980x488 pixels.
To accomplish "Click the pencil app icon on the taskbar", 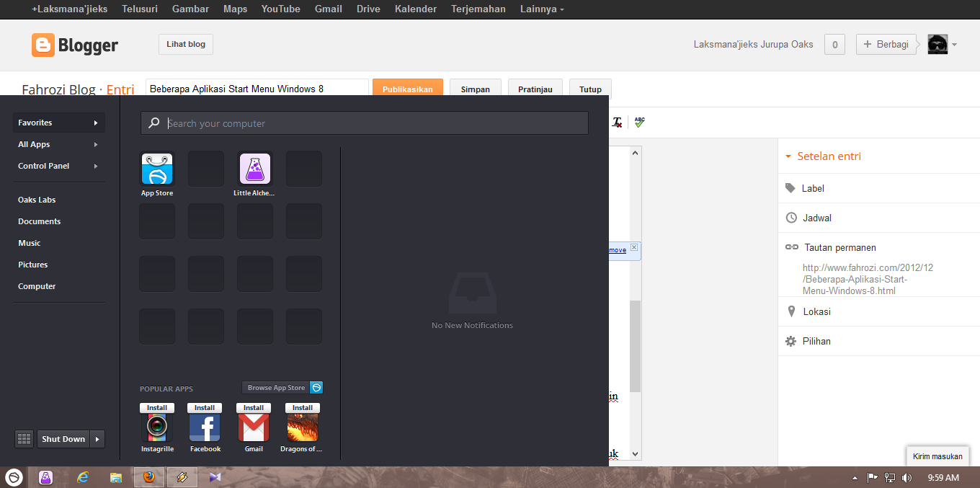I will point(182,477).
